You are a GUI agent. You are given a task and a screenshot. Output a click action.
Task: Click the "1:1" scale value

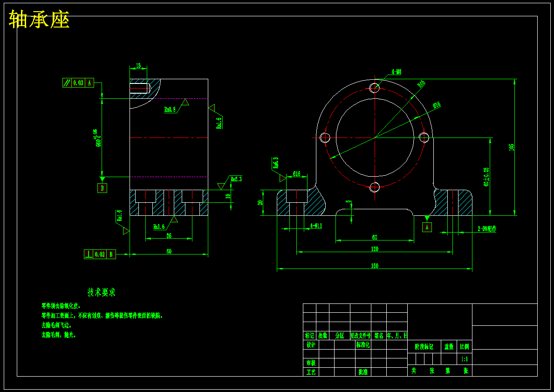465,359
